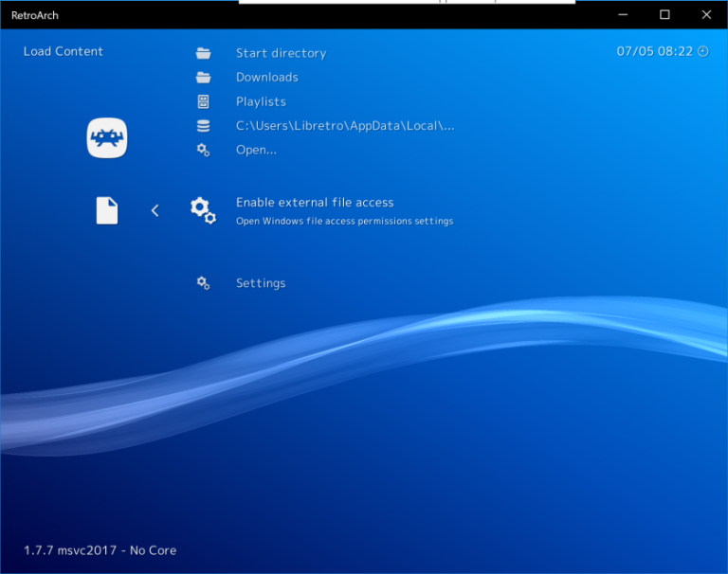728x574 pixels.
Task: Click the Downloads folder icon
Action: tap(203, 78)
